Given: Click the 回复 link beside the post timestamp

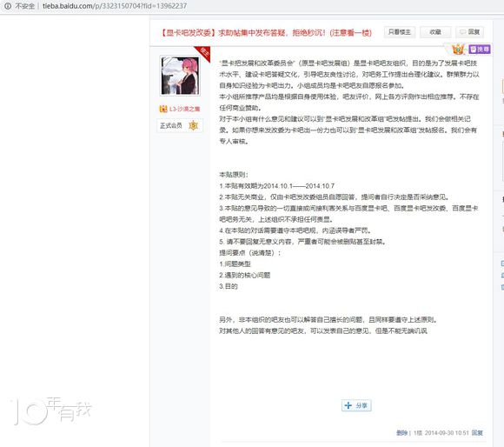Looking at the screenshot, I should tap(477, 433).
